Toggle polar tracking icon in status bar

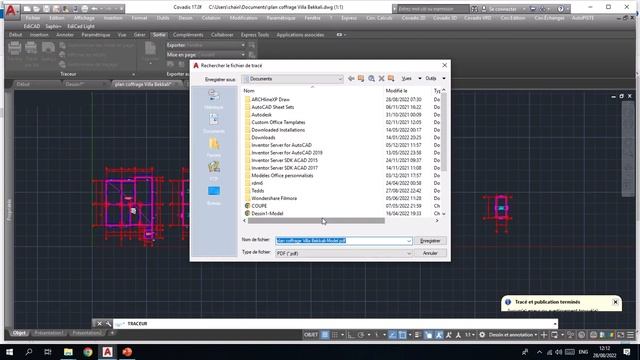361,335
